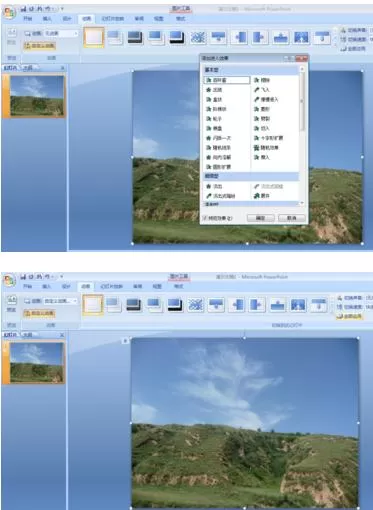Pick 闪烁一次 flash once effect
Screen dimensions: 373x510
(x=219, y=138)
